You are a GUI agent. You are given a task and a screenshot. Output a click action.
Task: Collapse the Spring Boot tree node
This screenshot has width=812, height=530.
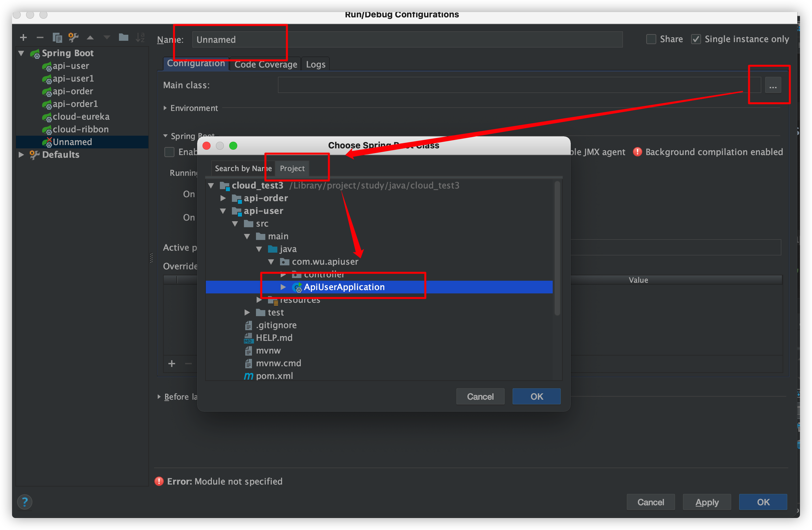(21, 53)
